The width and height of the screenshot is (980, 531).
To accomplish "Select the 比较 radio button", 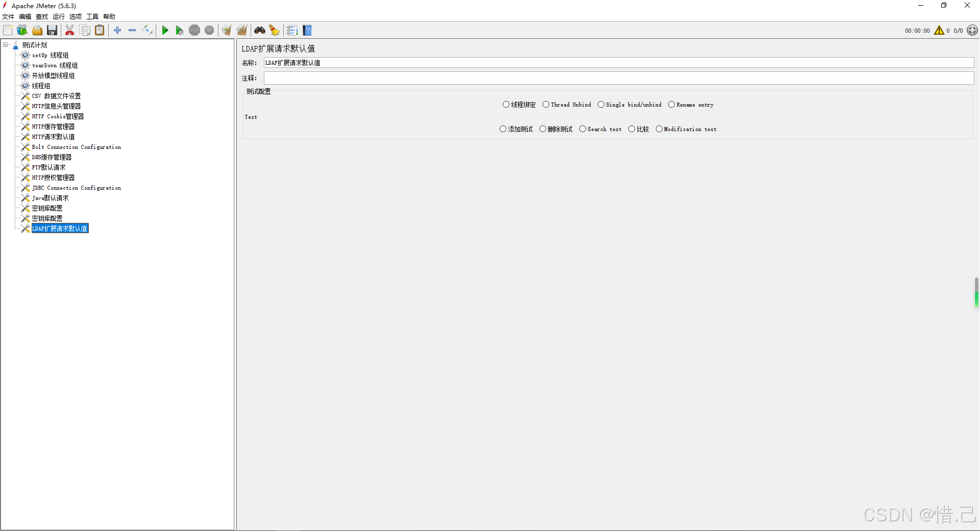I will (x=639, y=129).
